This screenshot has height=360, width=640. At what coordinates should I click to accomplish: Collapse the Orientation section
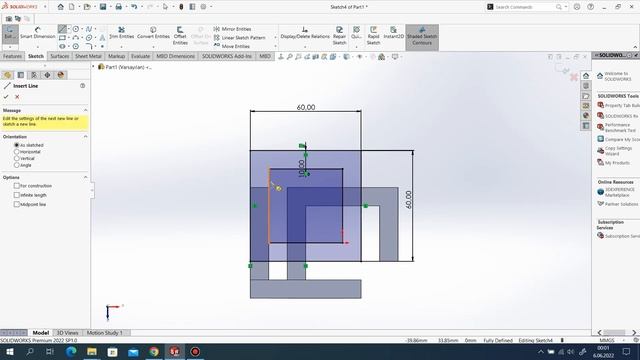pos(85,137)
